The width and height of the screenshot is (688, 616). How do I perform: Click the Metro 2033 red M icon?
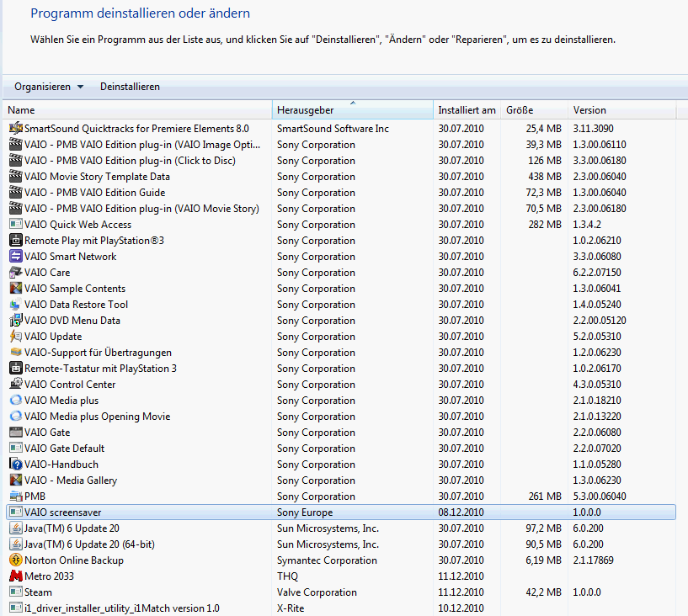pos(16,576)
